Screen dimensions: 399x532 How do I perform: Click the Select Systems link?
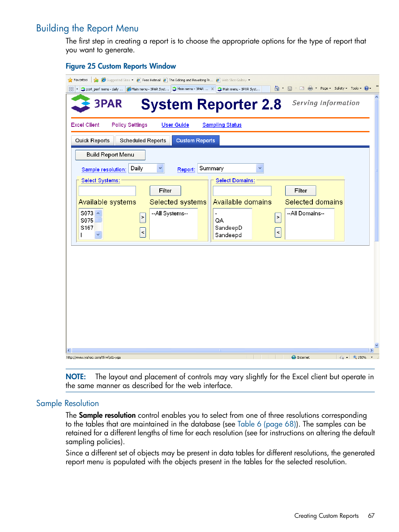[x=100, y=180]
